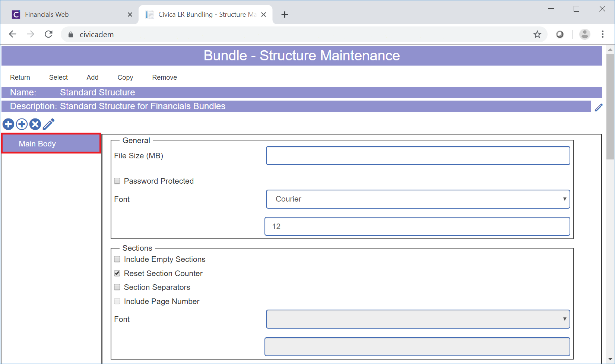615x364 pixels.
Task: Click the scrollbar down arrow
Action: pyautogui.click(x=610, y=360)
